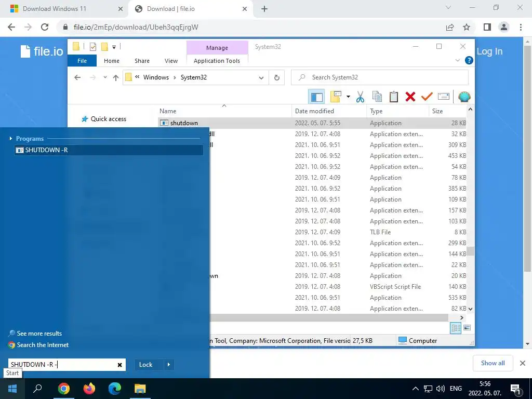Click the Windows Start button
Screen dimensions: 532x399
click(x=12, y=389)
